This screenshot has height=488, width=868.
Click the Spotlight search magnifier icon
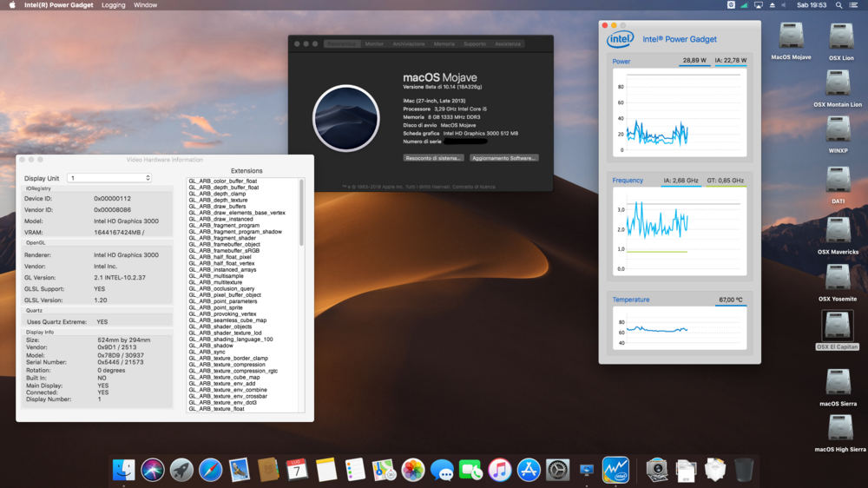838,5
